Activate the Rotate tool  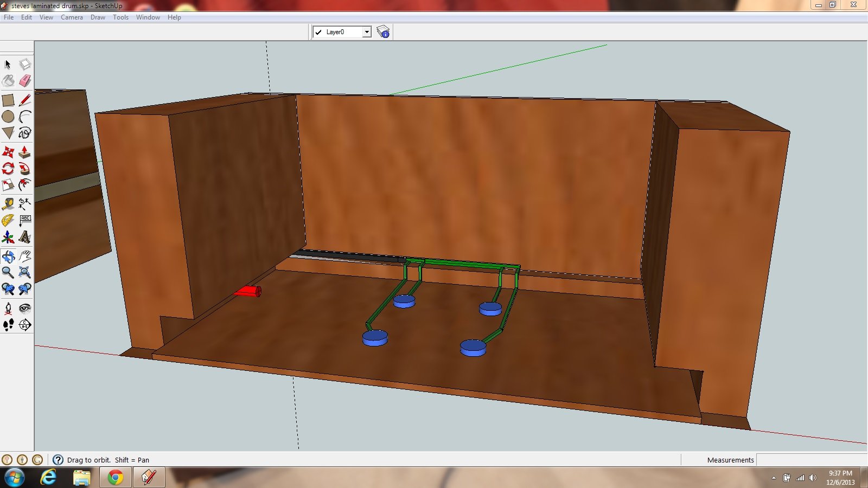click(x=8, y=169)
